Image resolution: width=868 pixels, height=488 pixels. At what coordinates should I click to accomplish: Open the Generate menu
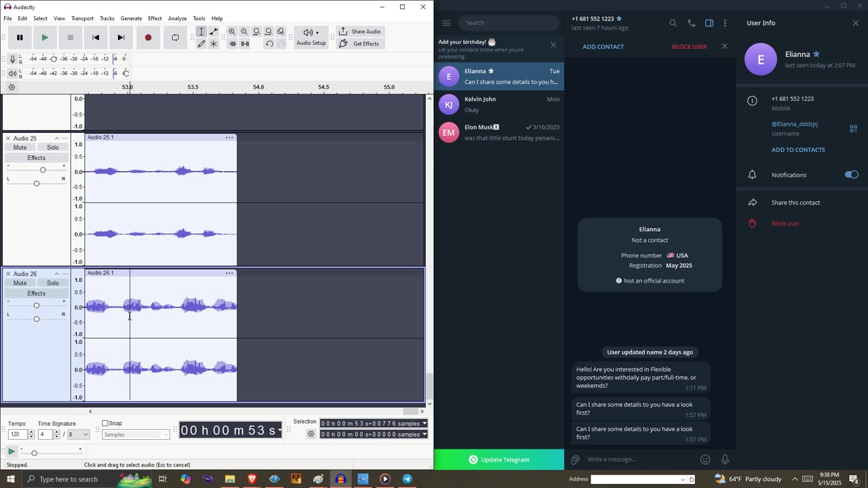point(131,18)
